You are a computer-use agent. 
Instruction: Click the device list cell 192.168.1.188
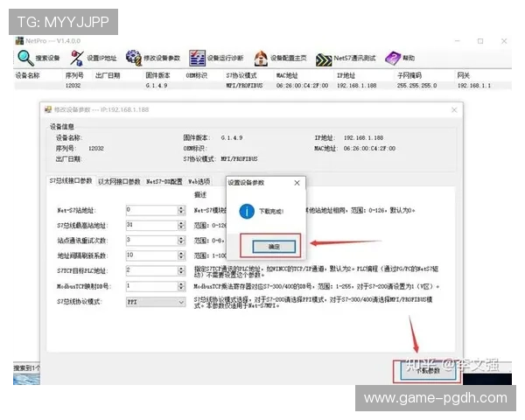[357, 86]
